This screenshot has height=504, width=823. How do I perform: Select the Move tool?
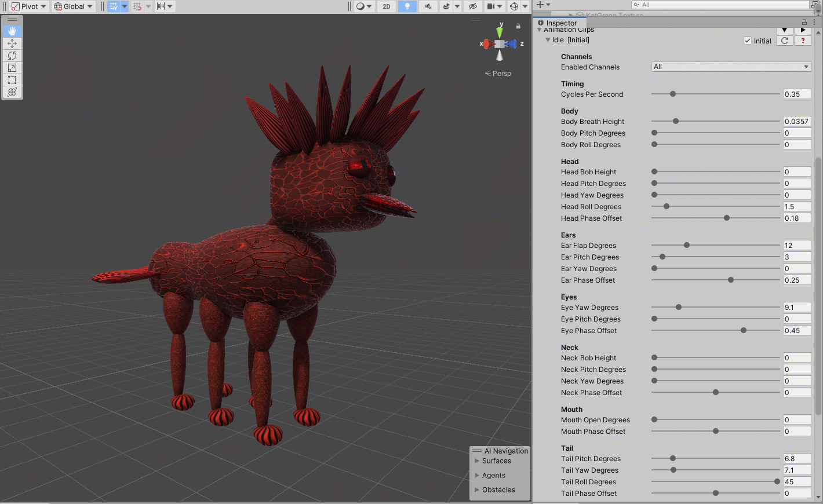(x=12, y=43)
